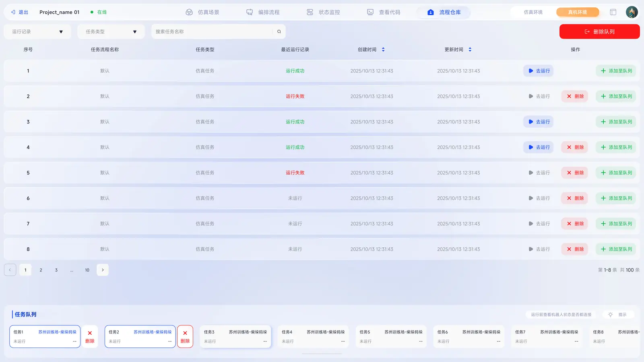Select the 任务3 queue card
Image resolution: width=644 pixels, height=362 pixels.
[x=235, y=337]
